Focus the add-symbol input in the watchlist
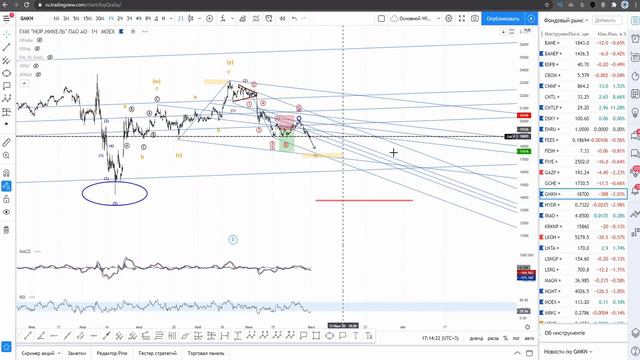The image size is (640, 360). click(x=607, y=20)
